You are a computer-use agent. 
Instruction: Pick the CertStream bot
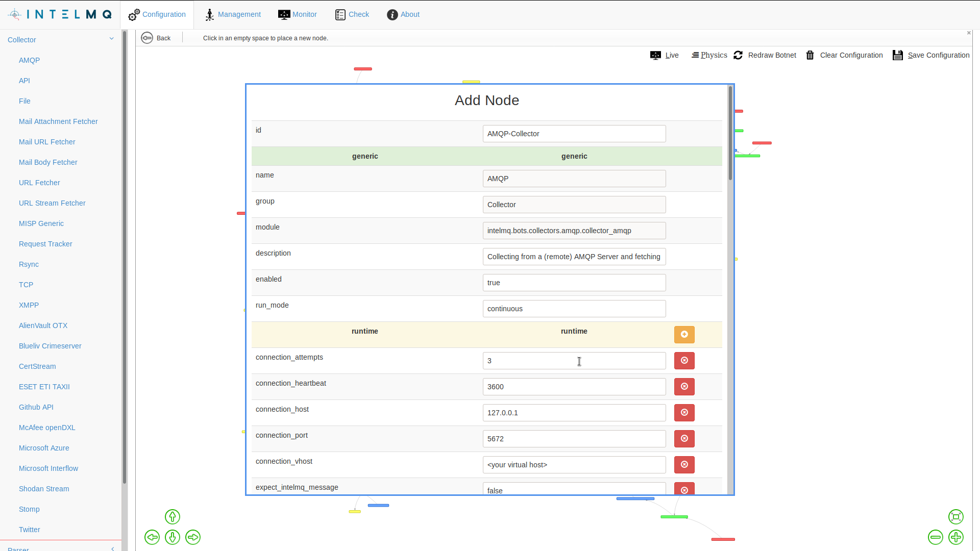pos(37,366)
